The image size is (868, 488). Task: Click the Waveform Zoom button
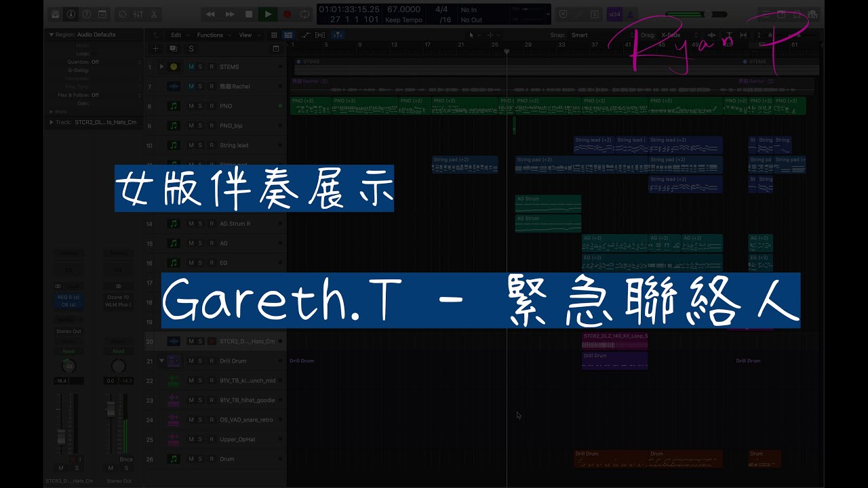[712, 35]
